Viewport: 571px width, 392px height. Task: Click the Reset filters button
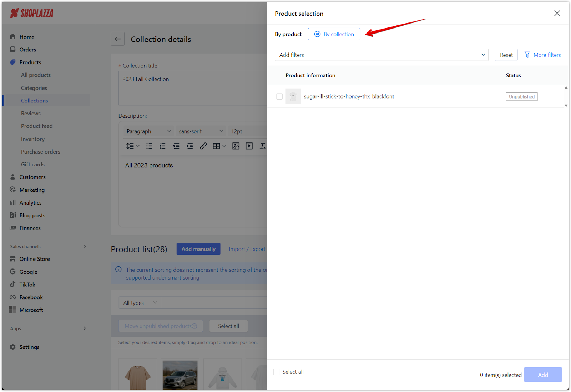[x=506, y=55]
